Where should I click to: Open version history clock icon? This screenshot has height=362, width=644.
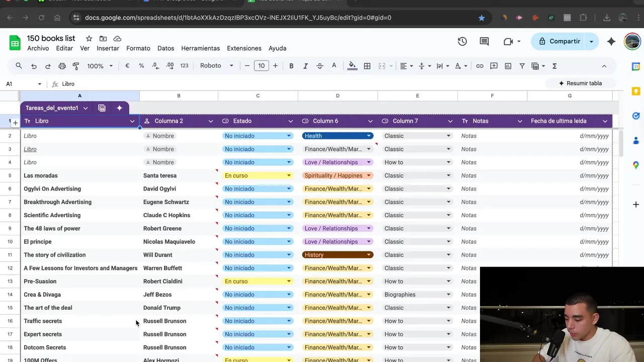tap(462, 41)
